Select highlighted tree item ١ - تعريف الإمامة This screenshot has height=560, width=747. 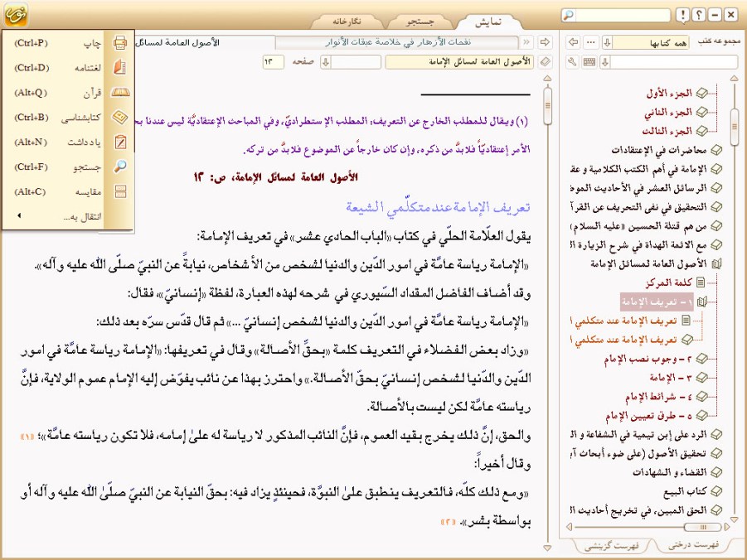657,302
